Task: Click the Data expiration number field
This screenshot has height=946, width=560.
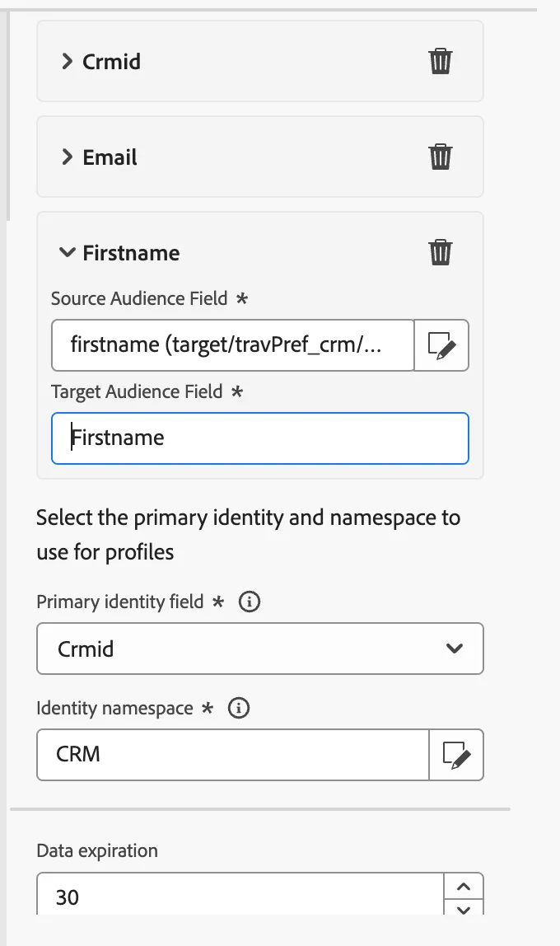Action: pos(240,895)
